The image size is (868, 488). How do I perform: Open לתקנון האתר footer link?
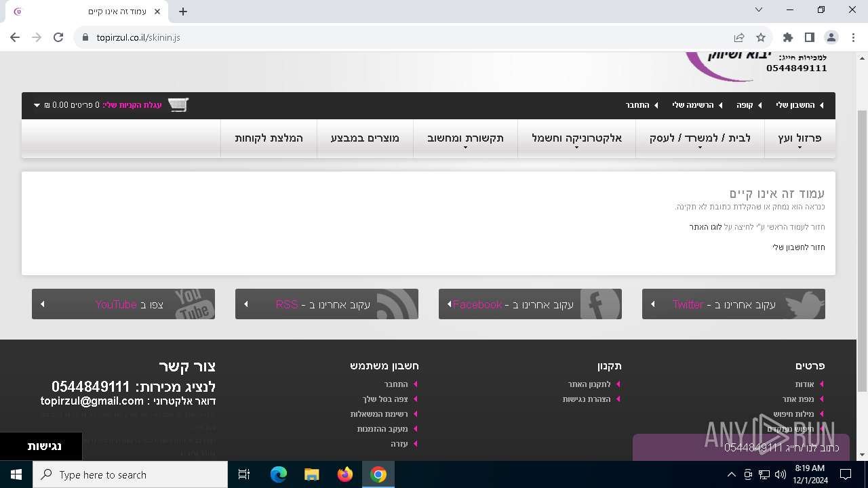(x=589, y=384)
